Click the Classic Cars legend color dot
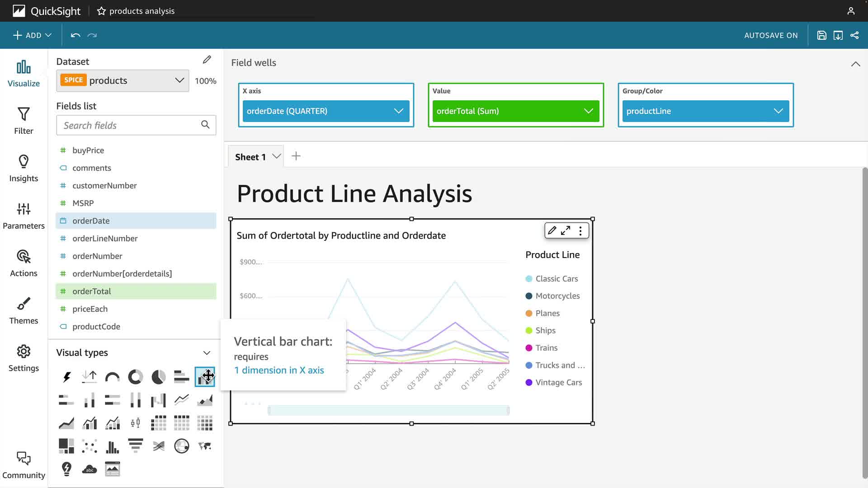 528,279
